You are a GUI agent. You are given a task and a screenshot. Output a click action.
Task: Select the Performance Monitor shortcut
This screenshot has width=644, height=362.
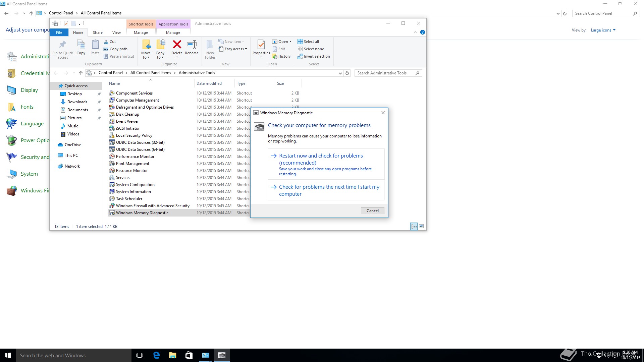[135, 157]
